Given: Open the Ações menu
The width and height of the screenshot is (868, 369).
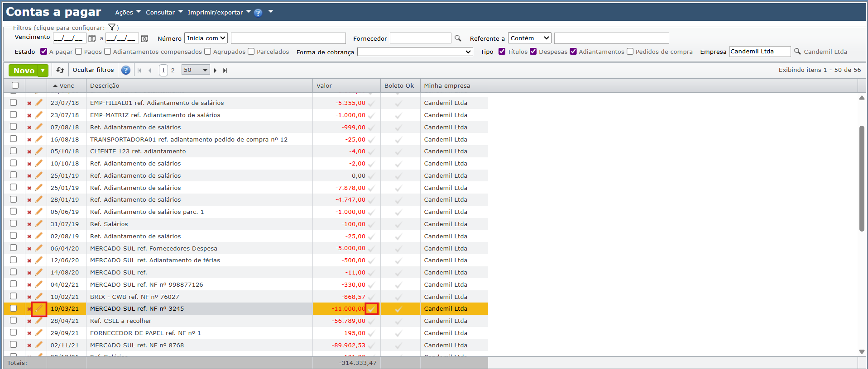Looking at the screenshot, I should click(128, 12).
